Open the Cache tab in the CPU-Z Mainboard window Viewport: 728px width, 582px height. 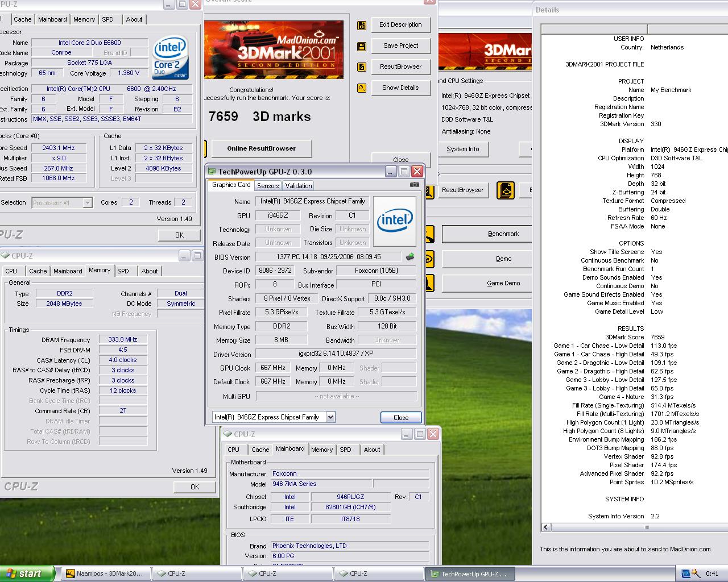[x=260, y=450]
